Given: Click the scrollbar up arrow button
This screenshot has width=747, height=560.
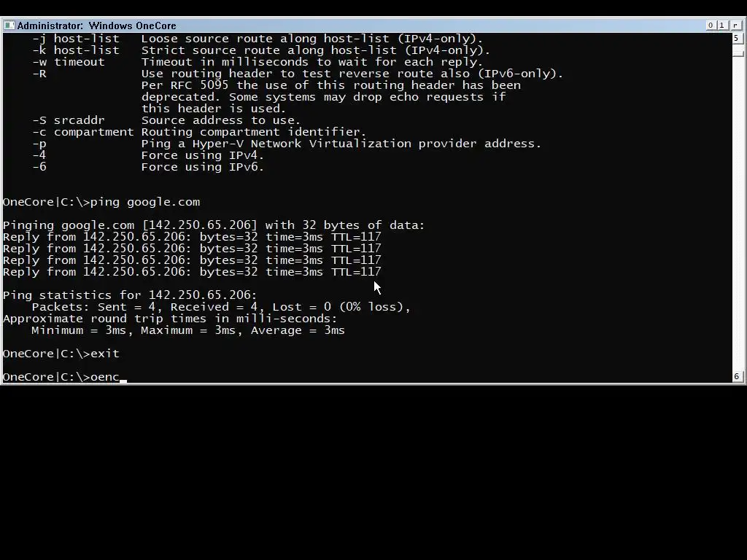Looking at the screenshot, I should [737, 38].
